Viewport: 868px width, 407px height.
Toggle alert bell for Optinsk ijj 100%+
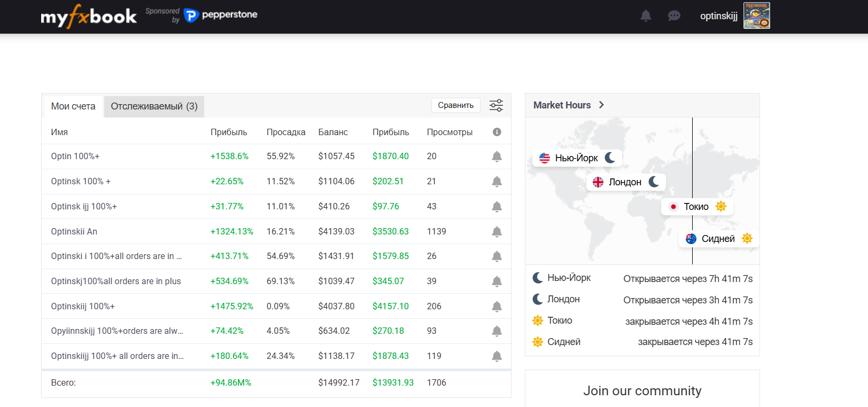tap(497, 207)
